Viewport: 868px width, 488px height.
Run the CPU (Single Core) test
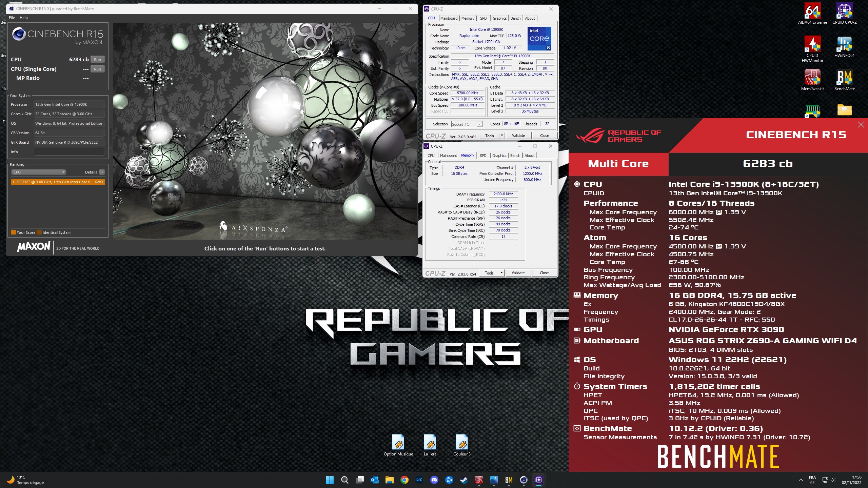[x=98, y=69]
